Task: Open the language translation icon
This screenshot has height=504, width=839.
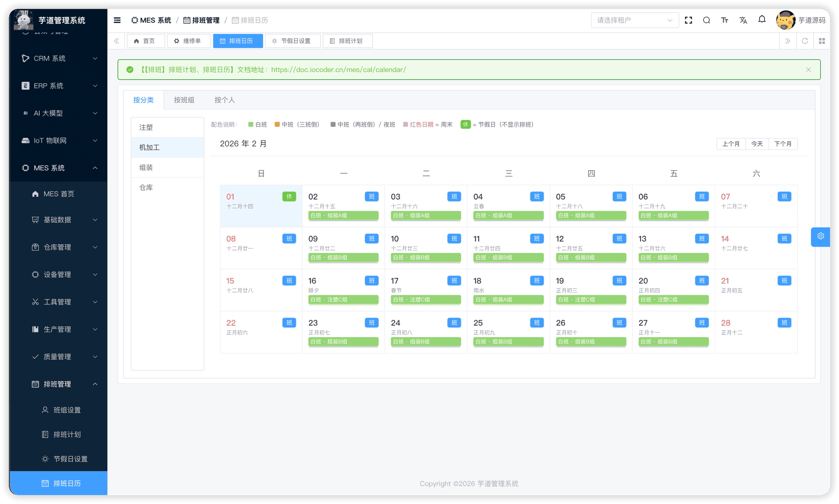Action: (743, 20)
